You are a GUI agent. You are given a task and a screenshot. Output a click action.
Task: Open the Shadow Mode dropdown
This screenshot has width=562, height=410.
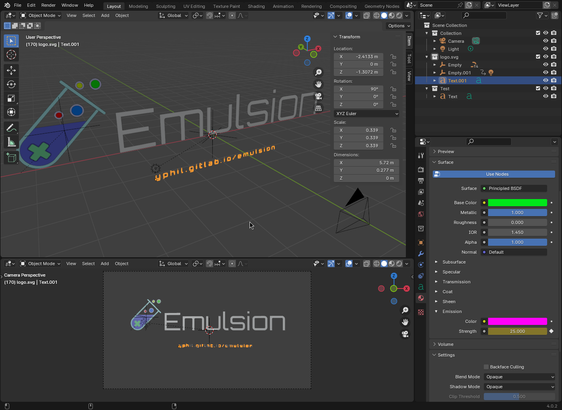coord(519,387)
